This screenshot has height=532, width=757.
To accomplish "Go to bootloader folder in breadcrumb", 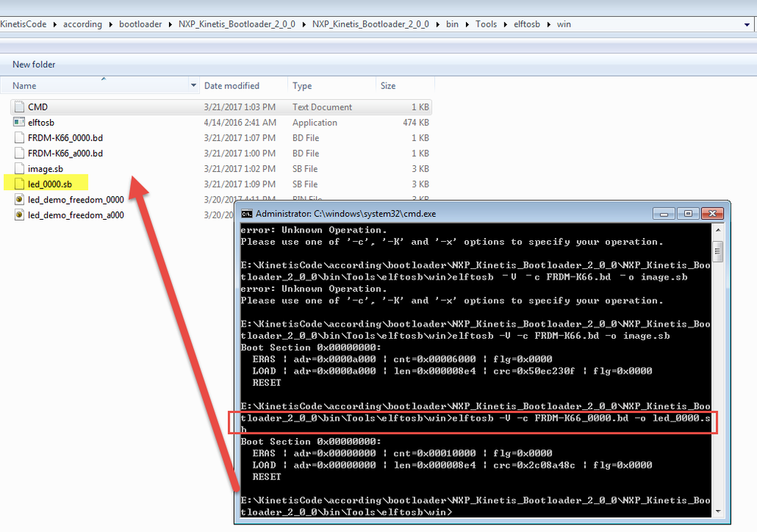I will (140, 24).
